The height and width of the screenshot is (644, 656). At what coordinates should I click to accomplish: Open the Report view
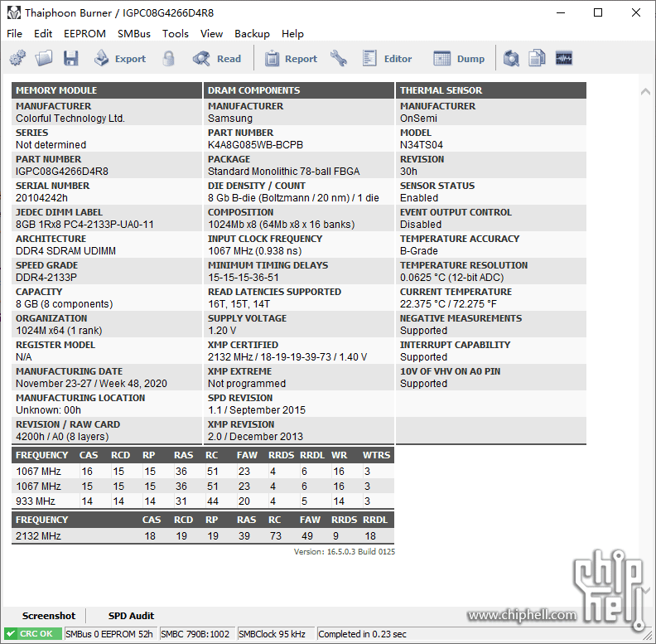(291, 59)
